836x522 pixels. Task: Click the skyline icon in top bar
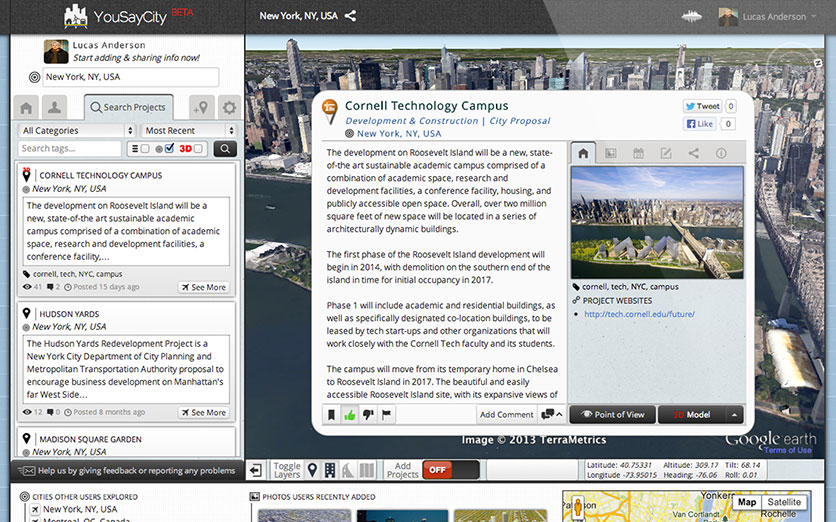692,17
